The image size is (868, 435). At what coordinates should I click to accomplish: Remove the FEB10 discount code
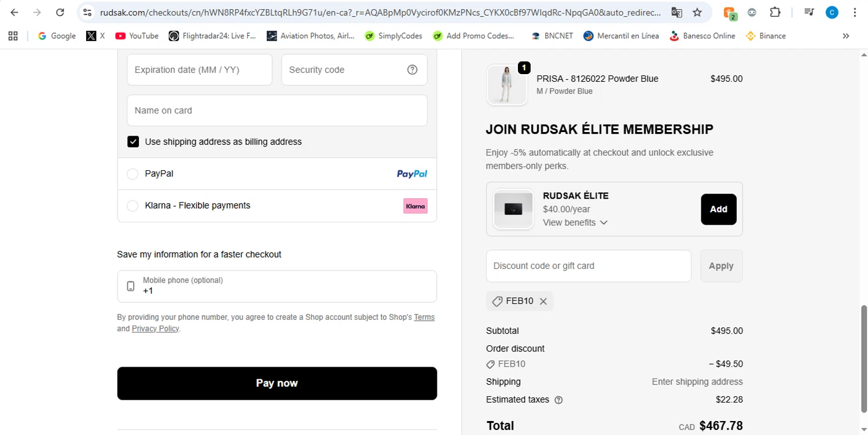tap(543, 301)
